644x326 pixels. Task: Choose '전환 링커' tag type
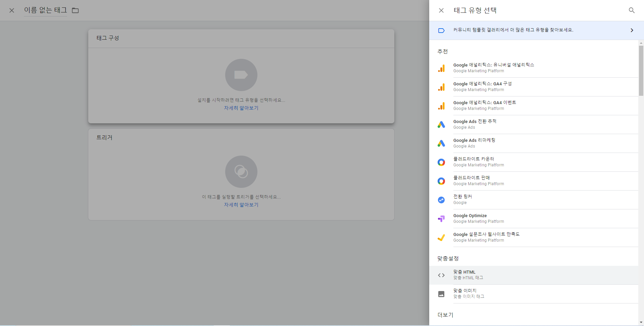pos(534,200)
